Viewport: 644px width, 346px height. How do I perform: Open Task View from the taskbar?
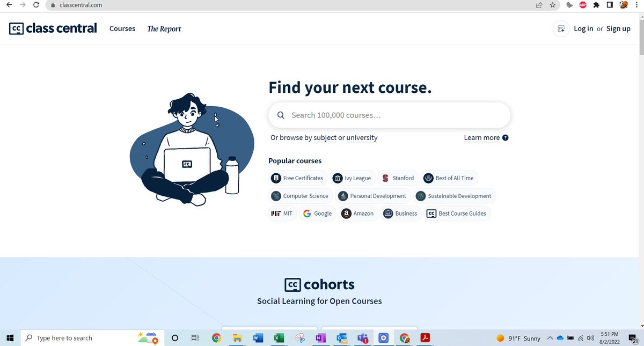[195, 338]
